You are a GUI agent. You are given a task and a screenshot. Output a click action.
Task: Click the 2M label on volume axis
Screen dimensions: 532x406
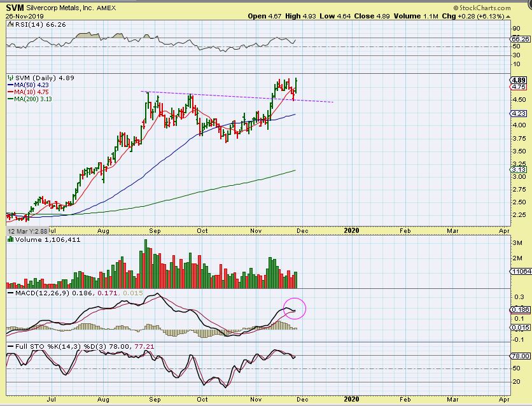point(517,258)
